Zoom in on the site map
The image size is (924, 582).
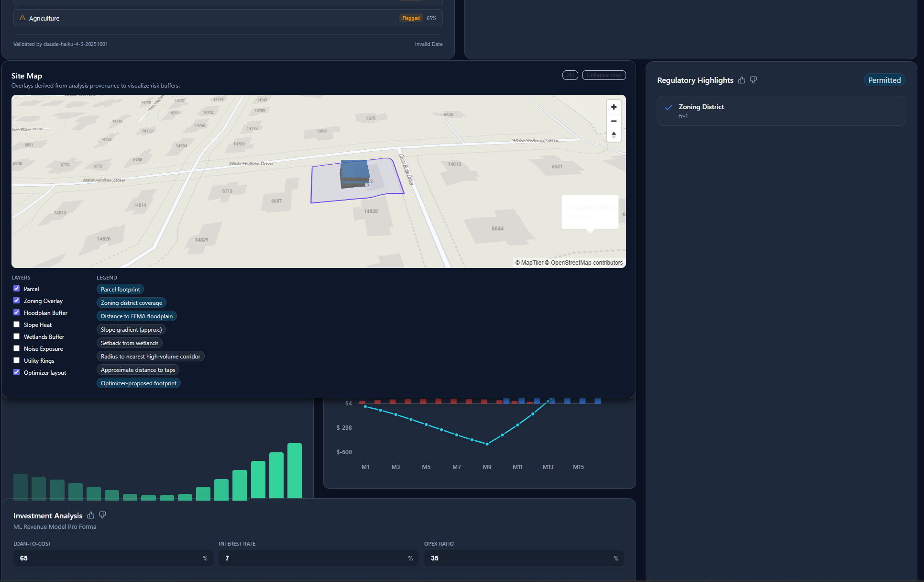click(x=614, y=107)
